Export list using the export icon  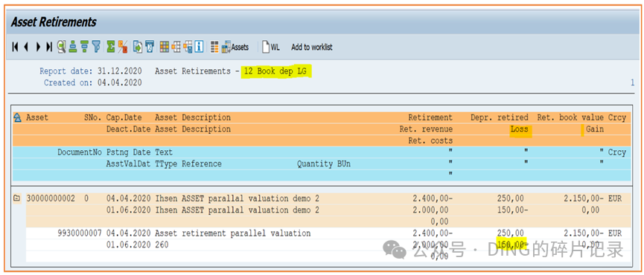tap(138, 47)
